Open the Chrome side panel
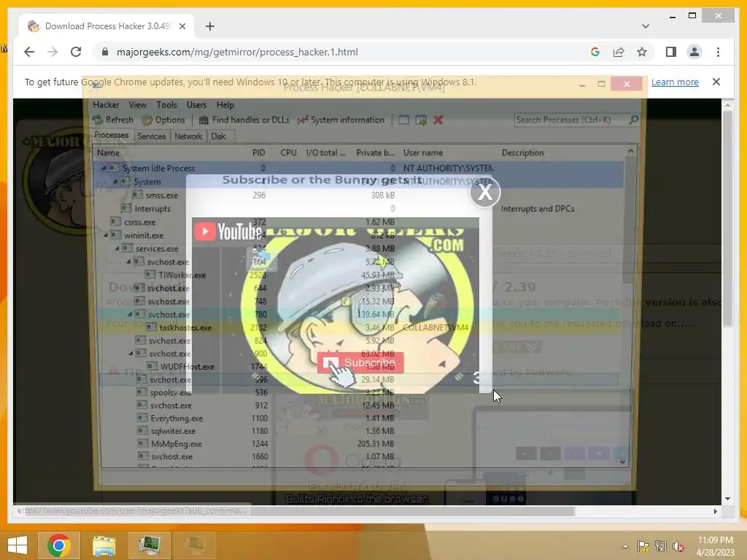The height and width of the screenshot is (560, 747). pyautogui.click(x=671, y=52)
